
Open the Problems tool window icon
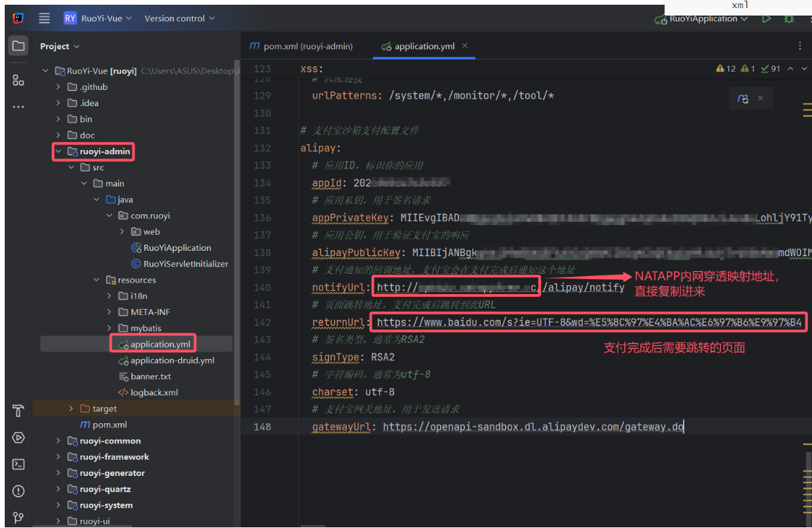point(18,491)
